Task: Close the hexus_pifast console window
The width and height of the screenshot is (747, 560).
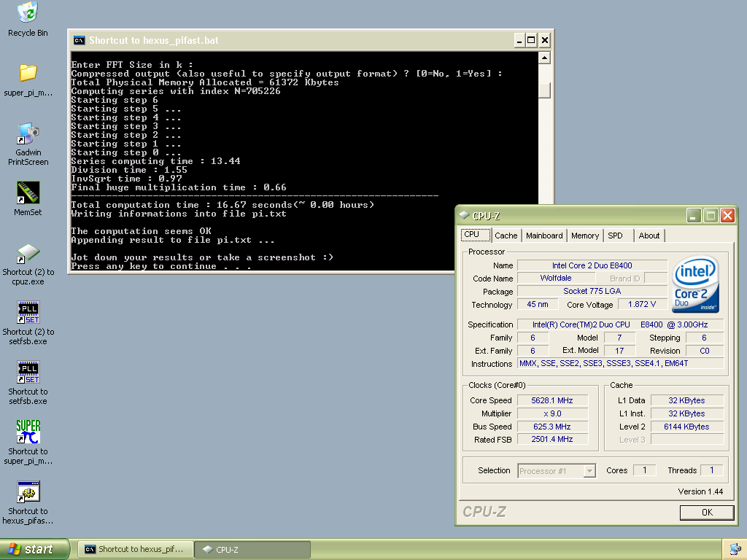Action: (545, 41)
